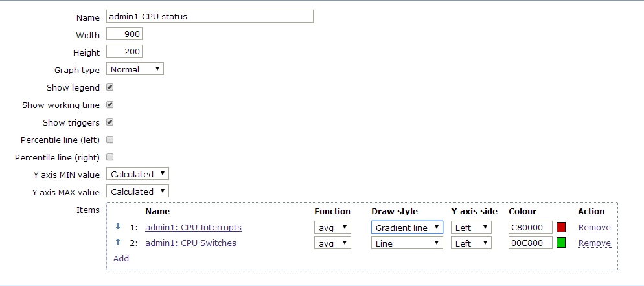Open Function dropdown for CPU Switches

tap(332, 243)
